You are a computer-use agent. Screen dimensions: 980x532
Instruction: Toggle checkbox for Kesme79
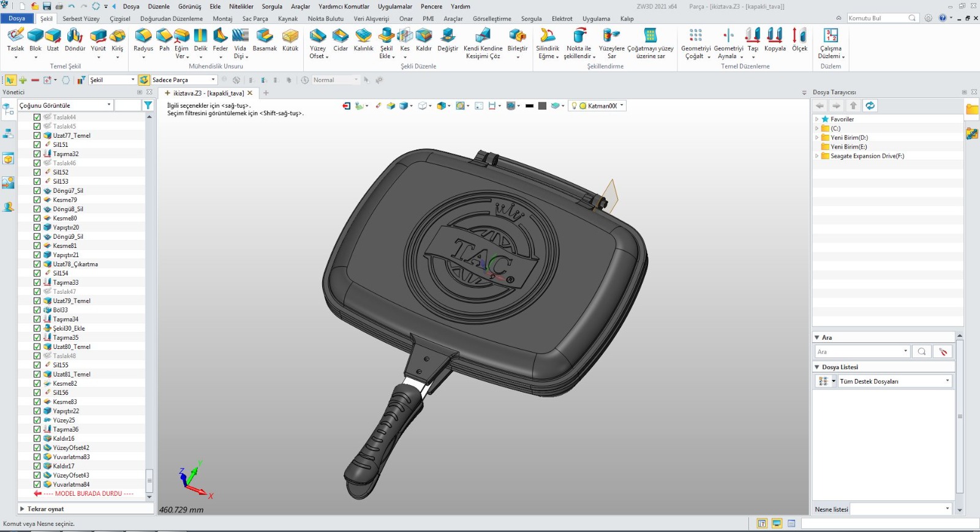coord(37,200)
